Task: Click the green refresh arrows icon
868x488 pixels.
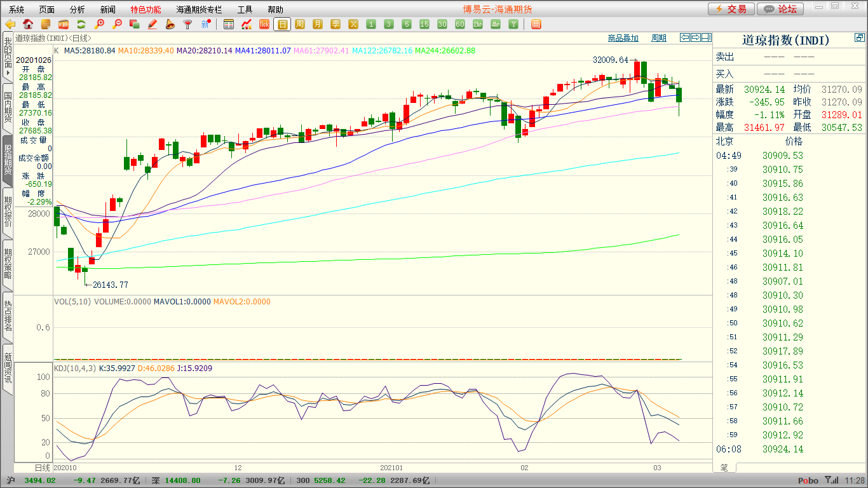Action: (81, 24)
